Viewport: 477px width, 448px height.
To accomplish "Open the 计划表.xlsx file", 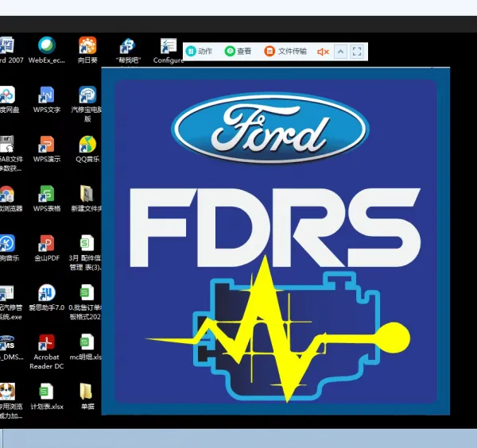I will coord(47,396).
